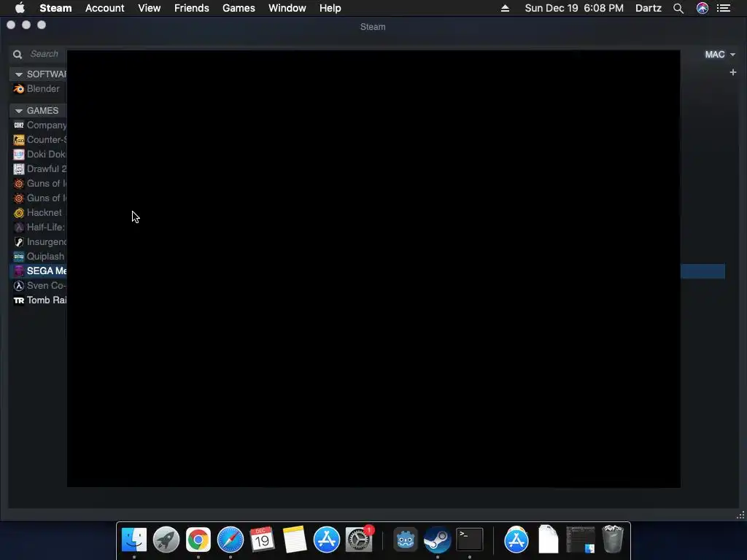
Task: Click the Doki Doki game icon
Action: click(18, 155)
